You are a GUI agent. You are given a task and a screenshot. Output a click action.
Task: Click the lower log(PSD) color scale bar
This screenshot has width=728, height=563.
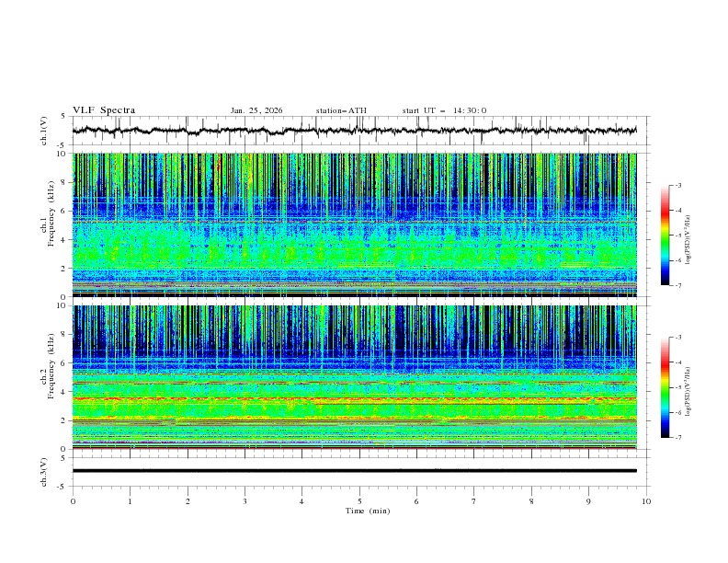(x=665, y=387)
